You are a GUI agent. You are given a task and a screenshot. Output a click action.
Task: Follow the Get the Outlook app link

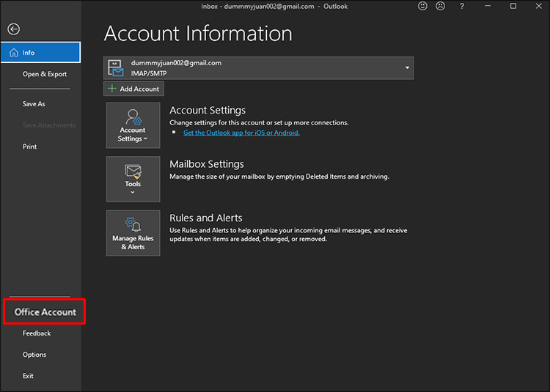pos(241,133)
